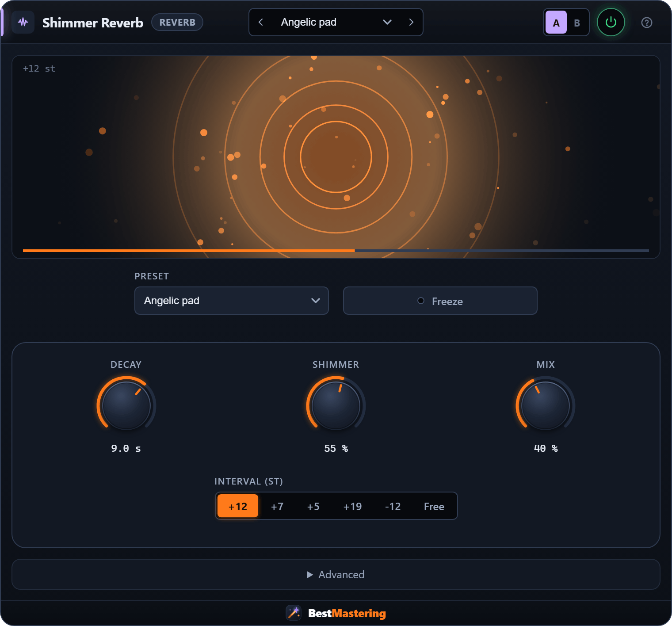The width and height of the screenshot is (672, 626).
Task: Click the SHIMMER label
Action: 336,365
